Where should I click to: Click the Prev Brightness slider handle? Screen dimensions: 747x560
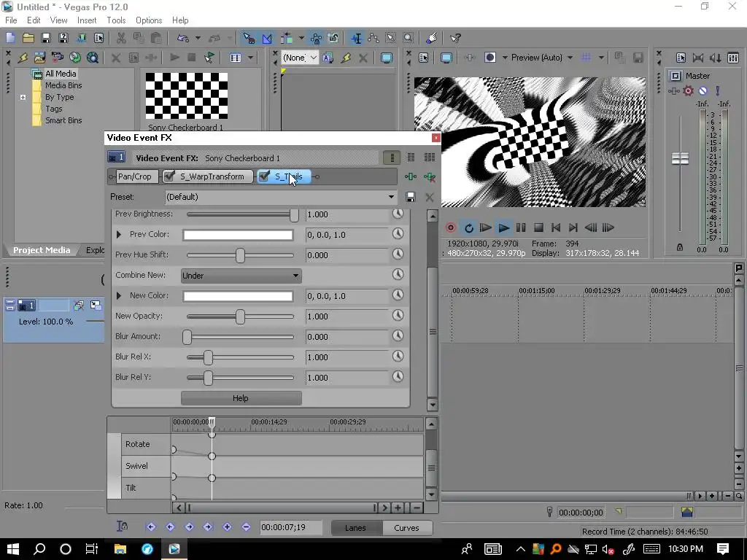coord(294,214)
